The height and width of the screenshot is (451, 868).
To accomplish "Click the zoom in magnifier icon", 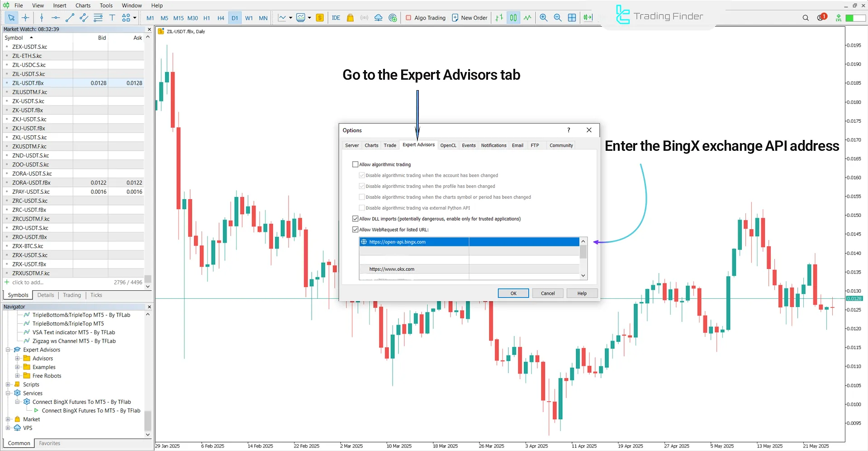I will [543, 18].
